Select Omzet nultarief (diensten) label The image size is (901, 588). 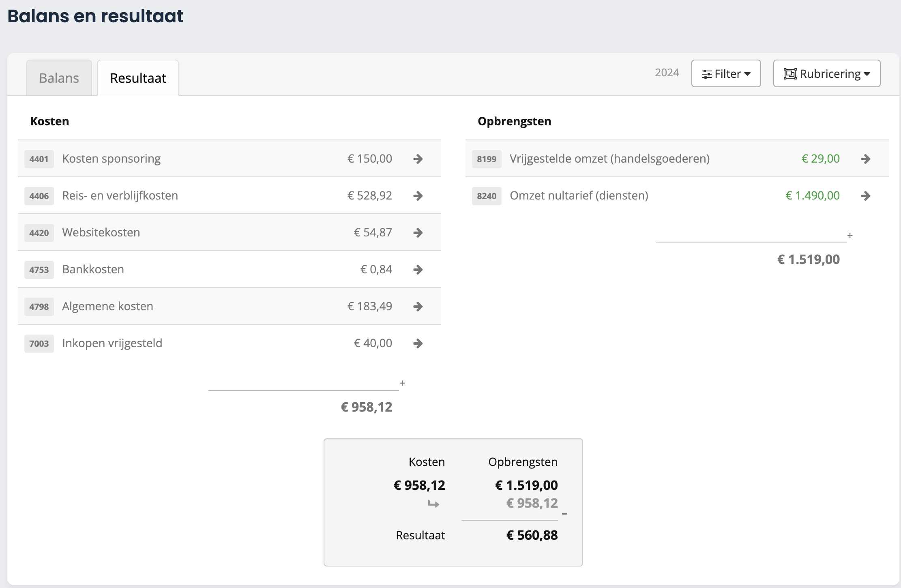pos(579,195)
